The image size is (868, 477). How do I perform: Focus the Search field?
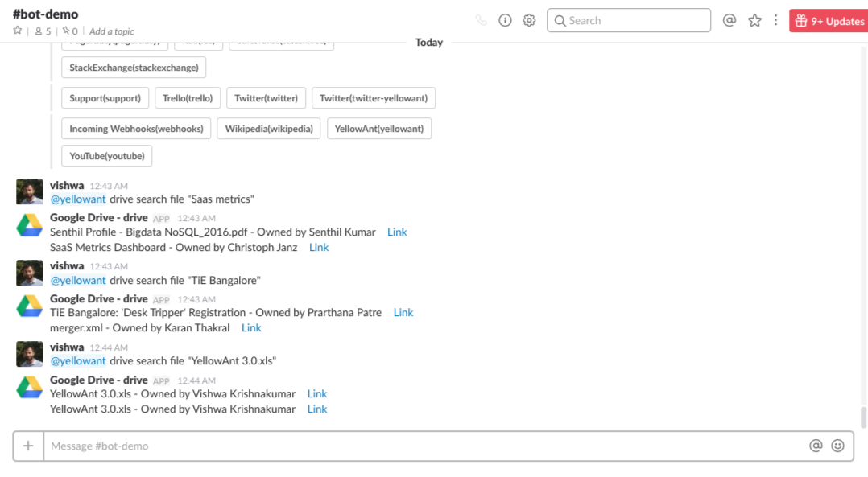click(629, 20)
